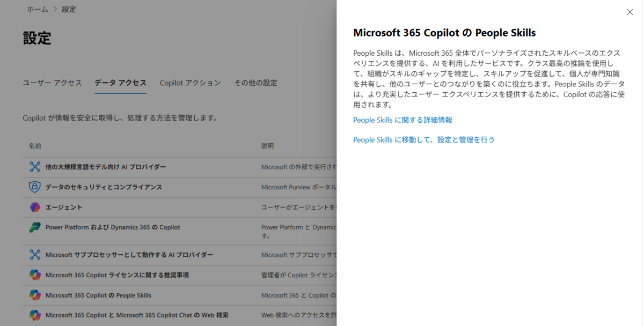Switch to the ユーザー アクセス tab
The width and height of the screenshot is (644, 326).
52,83
